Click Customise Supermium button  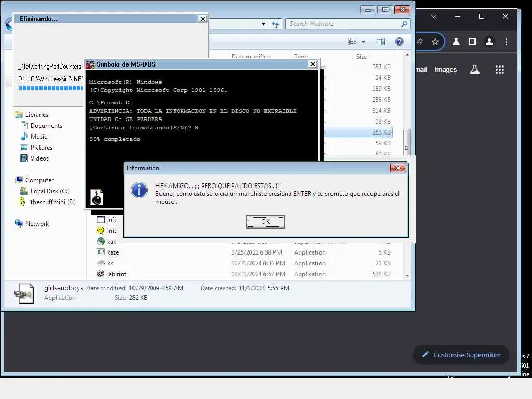(x=461, y=355)
